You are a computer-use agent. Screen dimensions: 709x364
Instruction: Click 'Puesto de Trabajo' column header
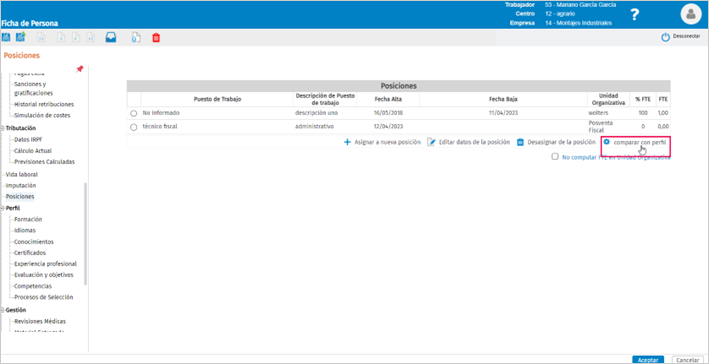[x=217, y=99]
